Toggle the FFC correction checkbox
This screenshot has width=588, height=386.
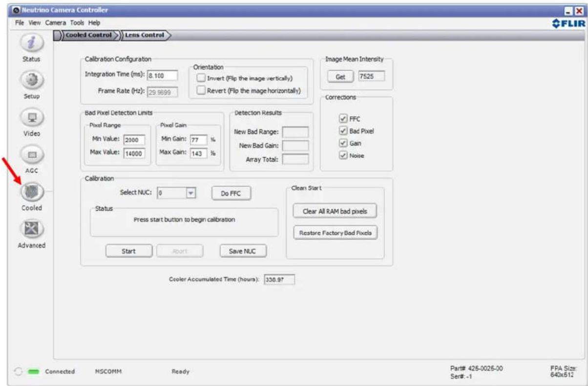342,118
